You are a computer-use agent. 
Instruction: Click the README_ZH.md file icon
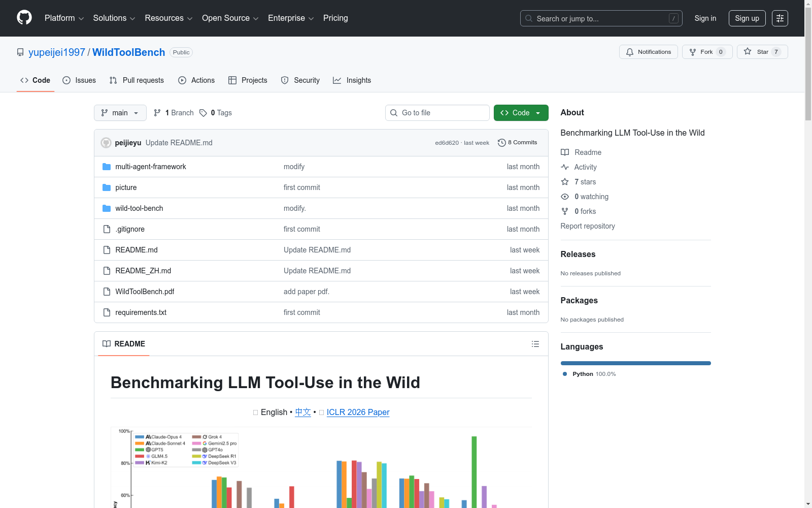pos(107,271)
